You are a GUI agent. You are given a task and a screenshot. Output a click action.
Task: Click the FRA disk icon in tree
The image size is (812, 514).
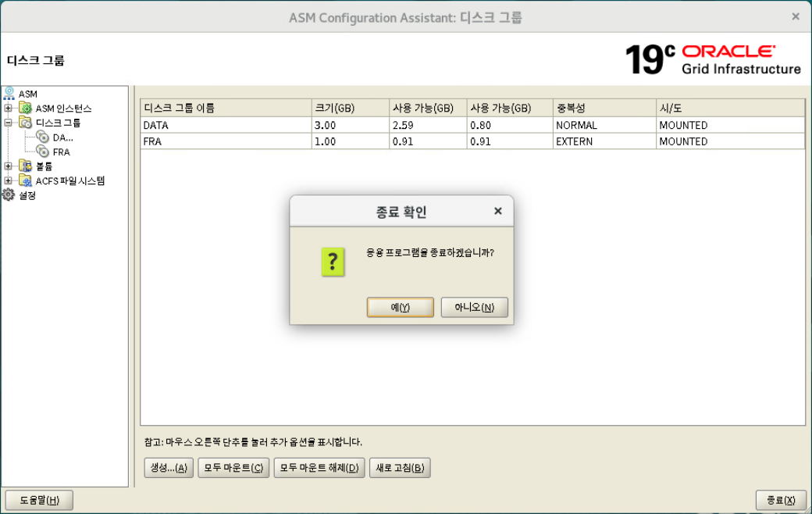pyautogui.click(x=43, y=152)
